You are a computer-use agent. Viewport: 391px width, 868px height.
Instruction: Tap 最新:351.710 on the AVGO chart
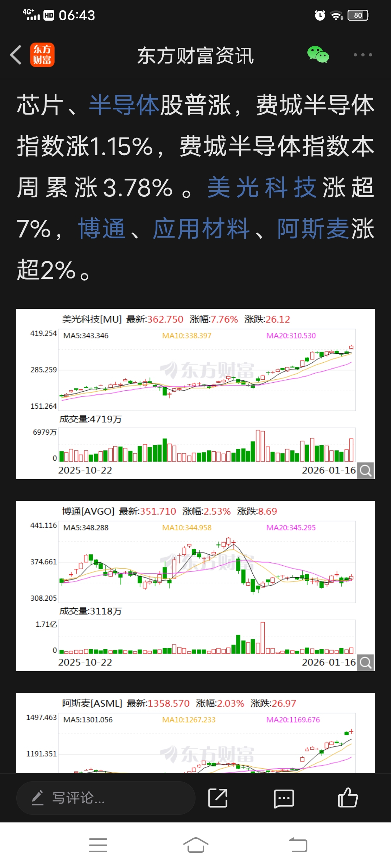coord(147,511)
